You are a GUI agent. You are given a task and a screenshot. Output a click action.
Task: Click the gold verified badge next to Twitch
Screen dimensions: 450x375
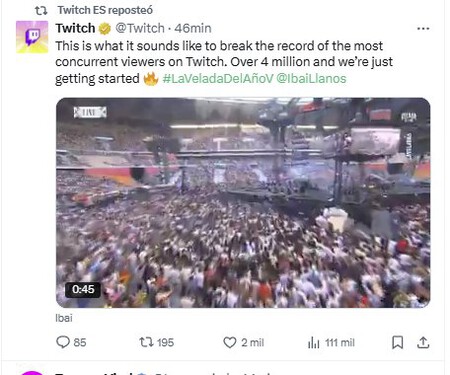105,29
